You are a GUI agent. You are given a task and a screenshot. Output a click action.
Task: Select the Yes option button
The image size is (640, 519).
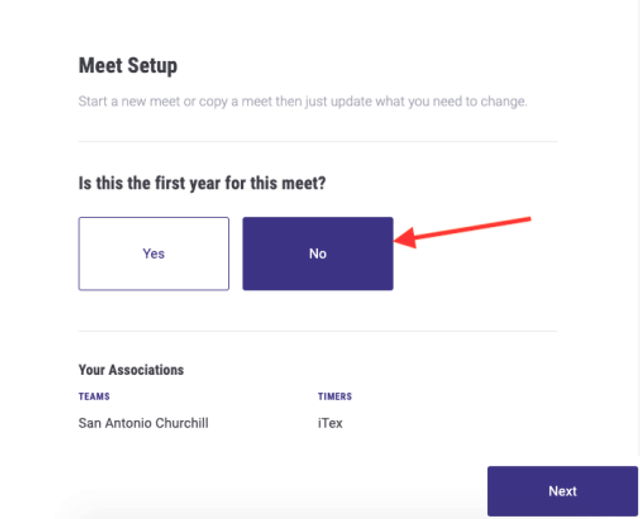[x=153, y=253]
